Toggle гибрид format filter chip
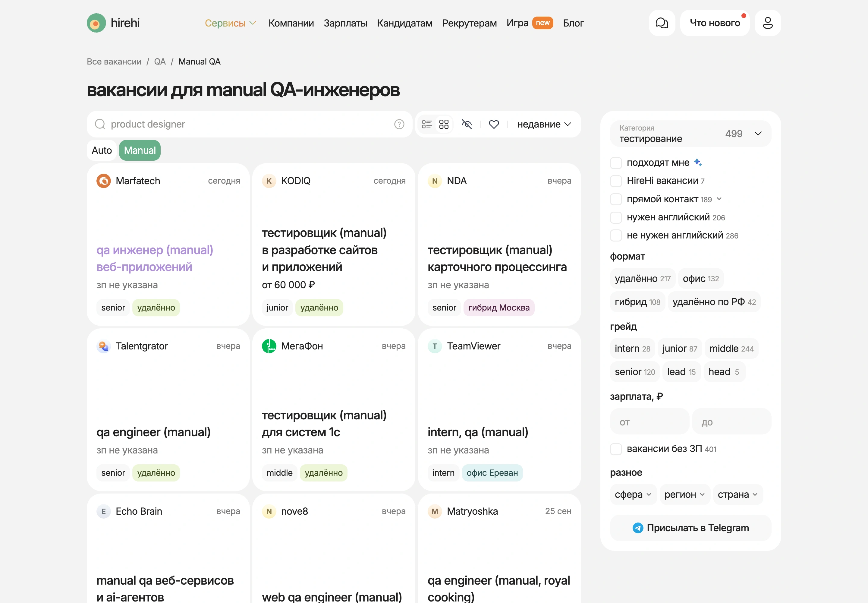 (638, 302)
